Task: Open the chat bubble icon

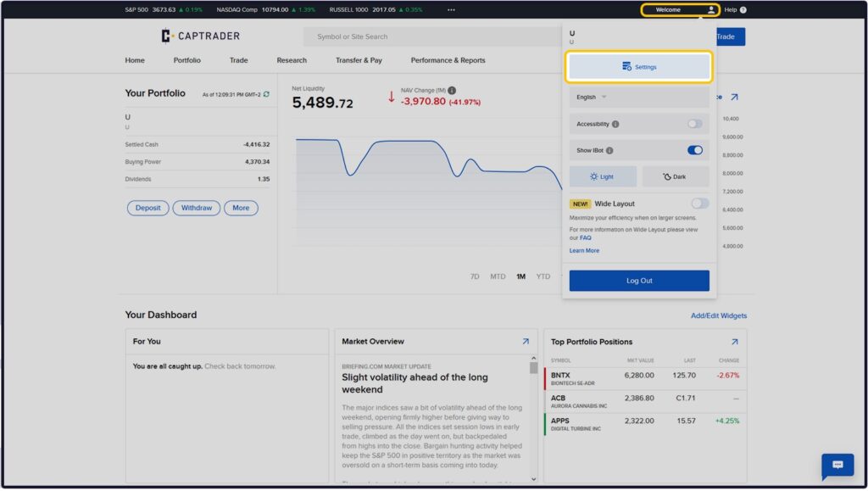Action: (837, 465)
